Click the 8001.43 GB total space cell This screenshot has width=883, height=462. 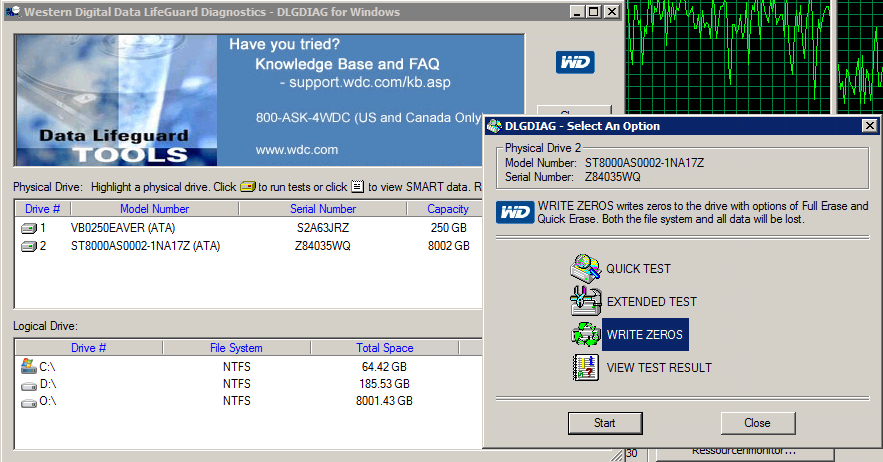tap(384, 401)
